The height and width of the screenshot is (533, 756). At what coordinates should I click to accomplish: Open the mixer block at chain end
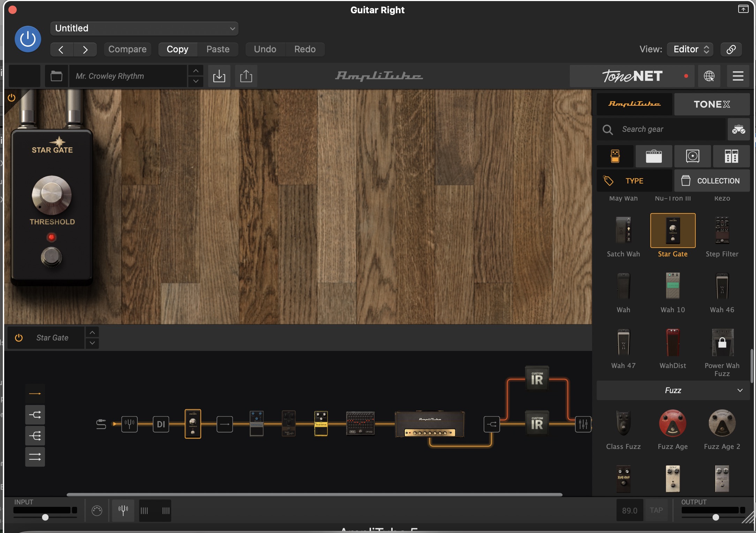click(583, 424)
